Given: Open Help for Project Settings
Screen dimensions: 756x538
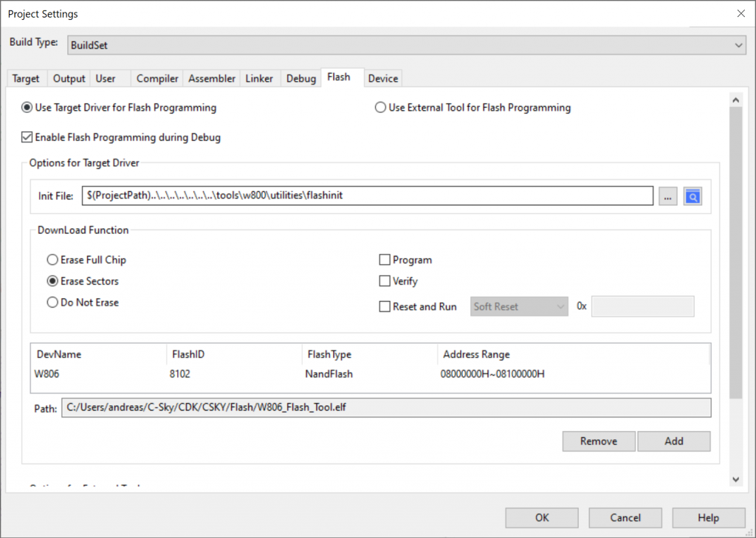Looking at the screenshot, I should (709, 518).
